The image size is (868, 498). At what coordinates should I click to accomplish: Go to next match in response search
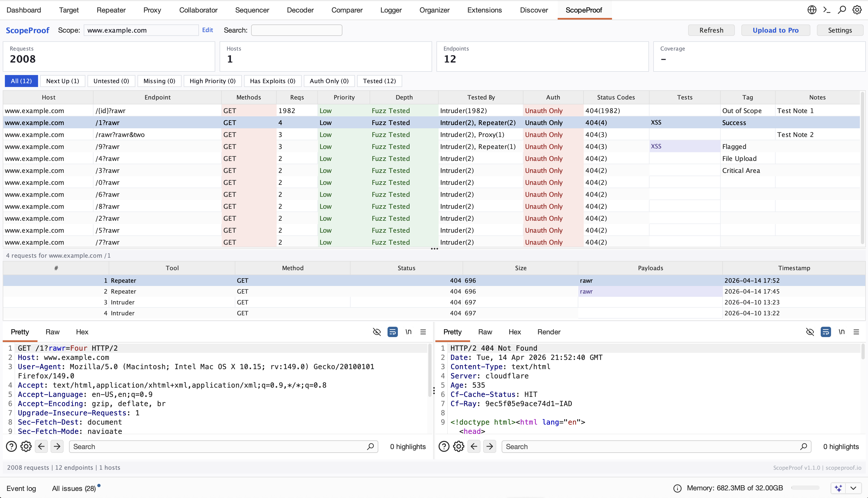(x=489, y=446)
